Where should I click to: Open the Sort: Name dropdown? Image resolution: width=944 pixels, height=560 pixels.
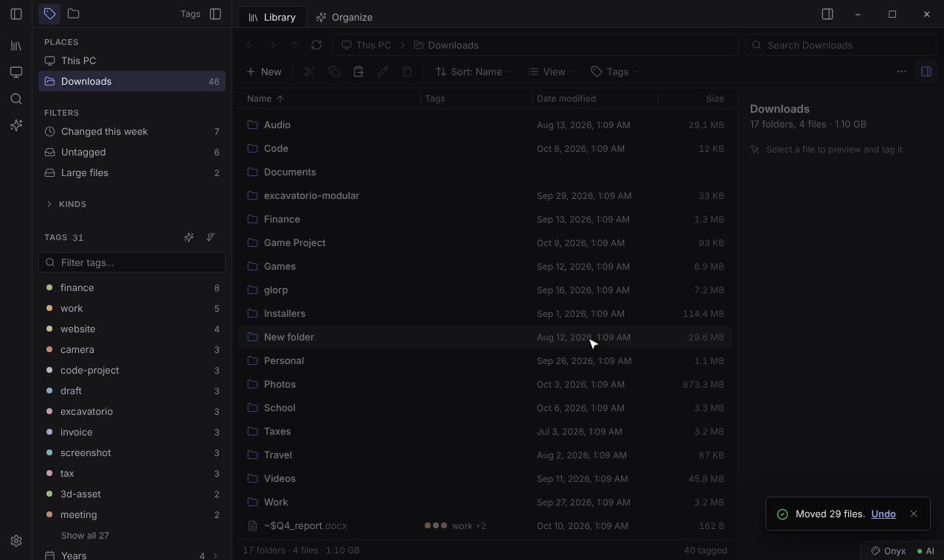473,71
